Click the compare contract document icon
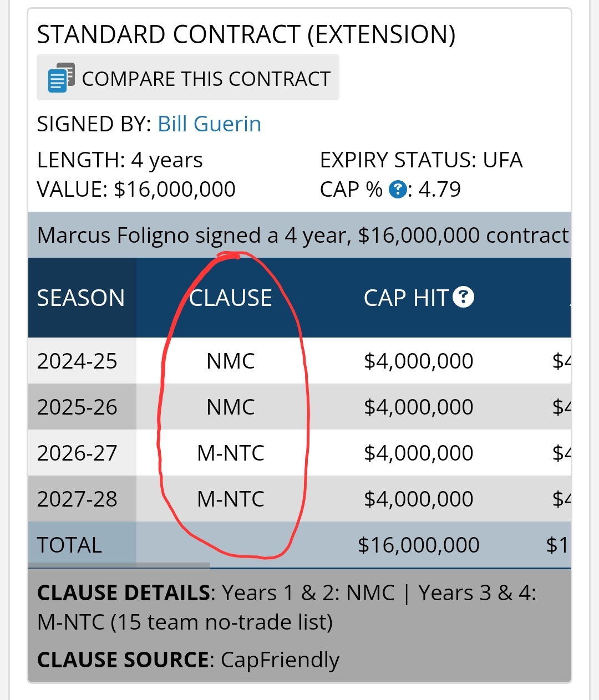This screenshot has width=599, height=700. [x=61, y=78]
